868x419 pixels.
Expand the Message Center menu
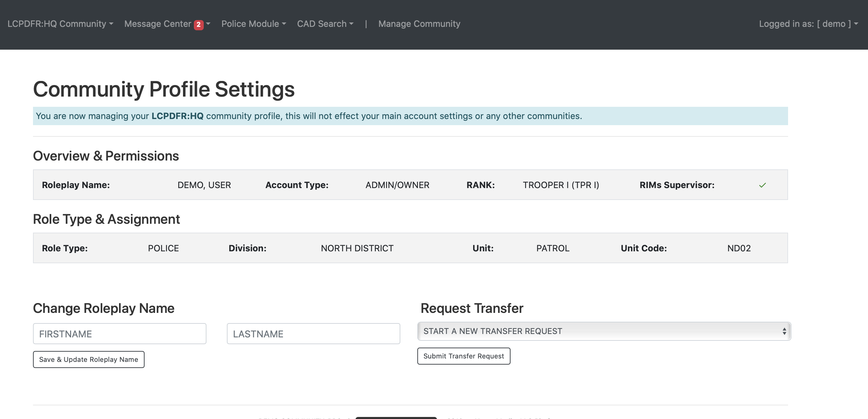158,24
